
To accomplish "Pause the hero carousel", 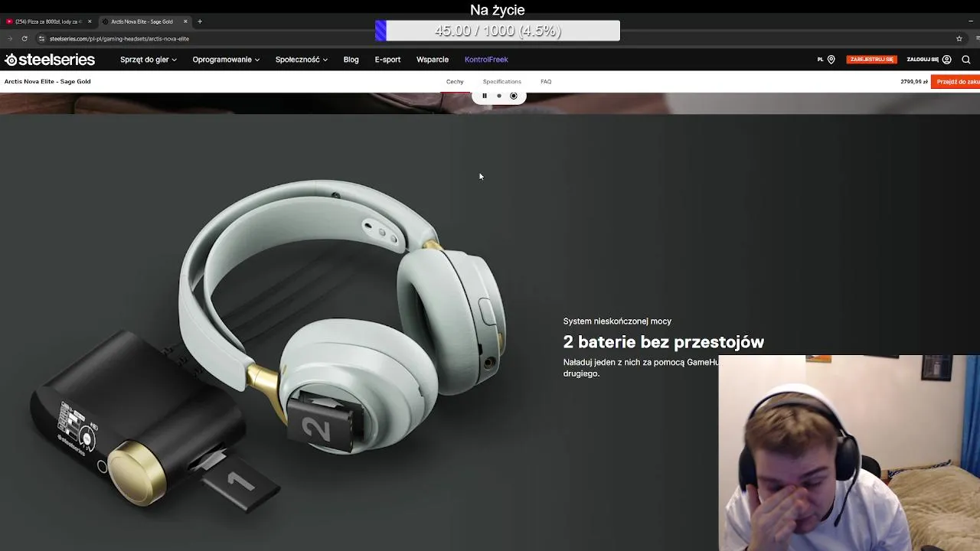I will point(485,96).
